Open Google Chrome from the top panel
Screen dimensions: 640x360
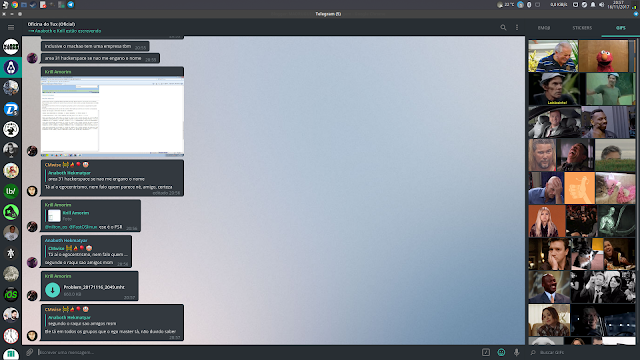coord(15,4)
